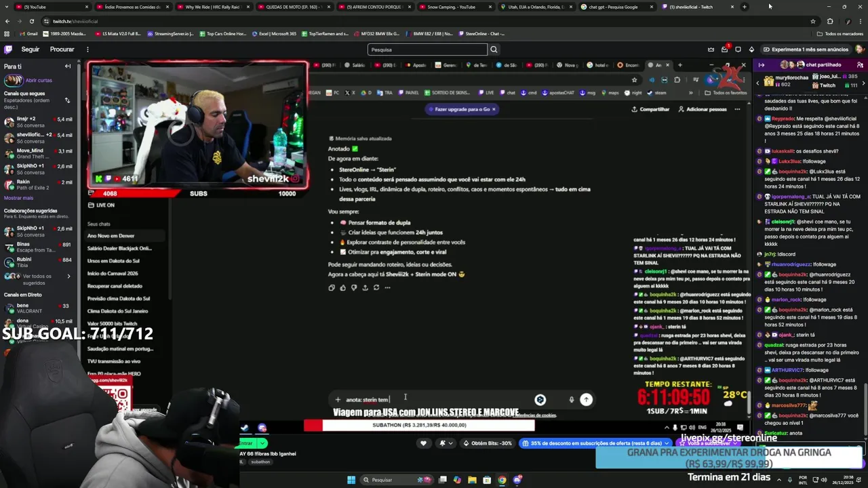Click the Obtém Bits -30% button

tap(487, 443)
